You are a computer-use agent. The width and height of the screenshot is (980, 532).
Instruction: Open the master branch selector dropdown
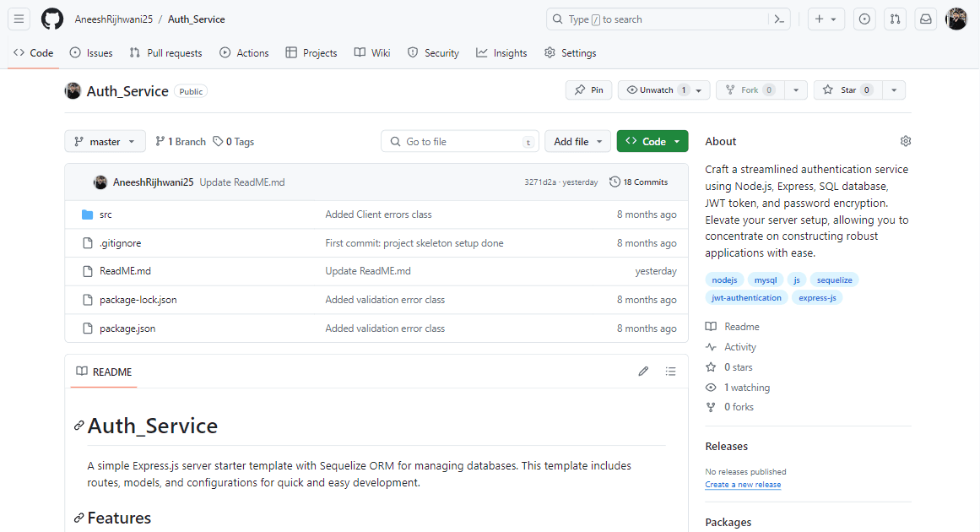[x=105, y=142]
